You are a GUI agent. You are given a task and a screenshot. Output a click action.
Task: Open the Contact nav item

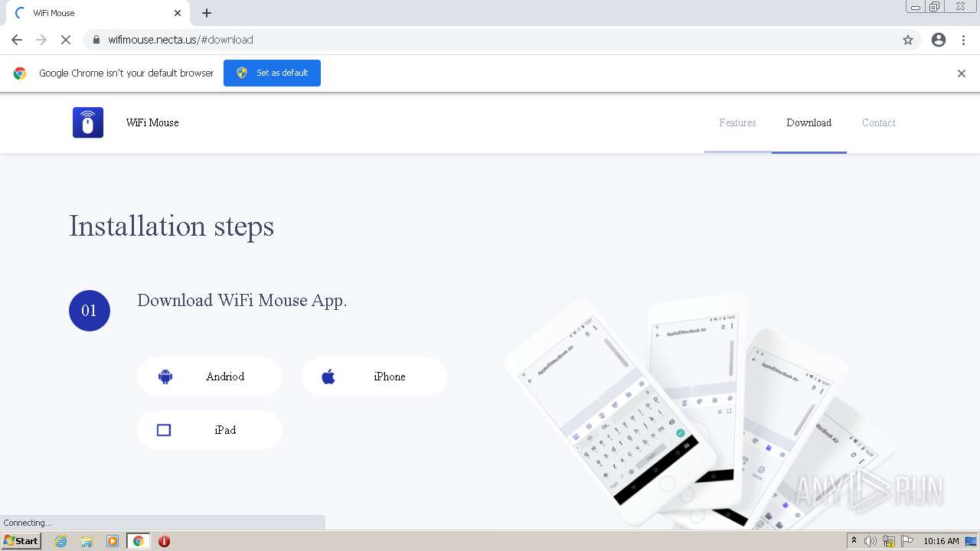879,122
